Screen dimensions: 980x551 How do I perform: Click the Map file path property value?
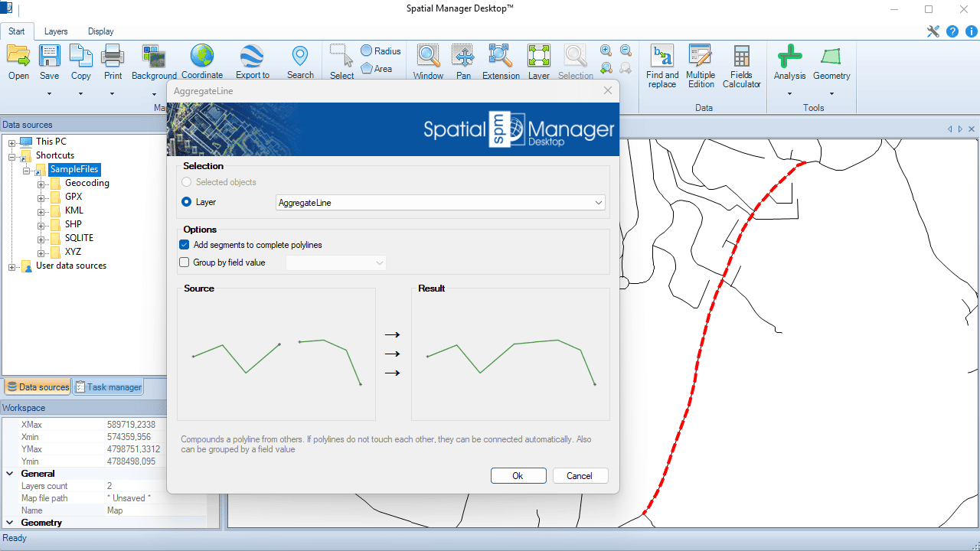point(129,498)
